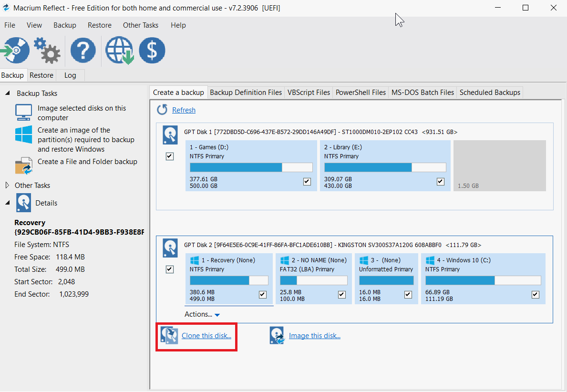567x392 pixels.
Task: Open the Backup menu
Action: tap(65, 25)
